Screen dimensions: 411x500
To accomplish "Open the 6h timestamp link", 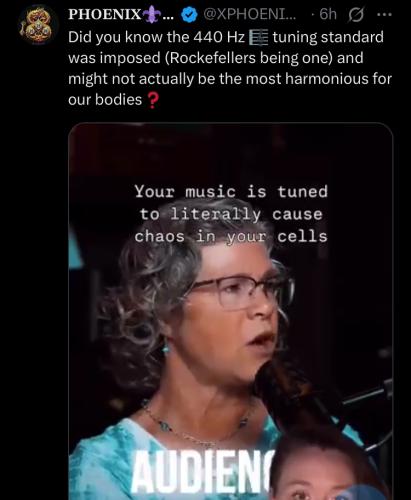I will 328,15.
